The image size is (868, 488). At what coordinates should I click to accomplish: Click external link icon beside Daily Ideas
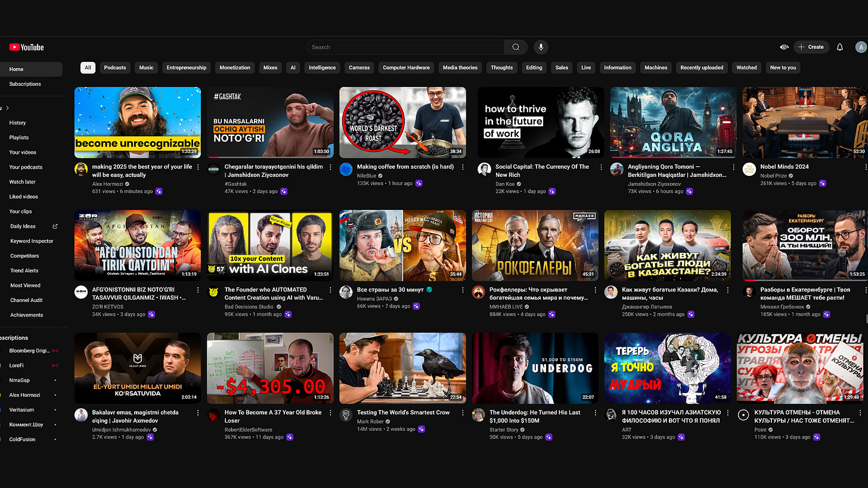(55, 226)
